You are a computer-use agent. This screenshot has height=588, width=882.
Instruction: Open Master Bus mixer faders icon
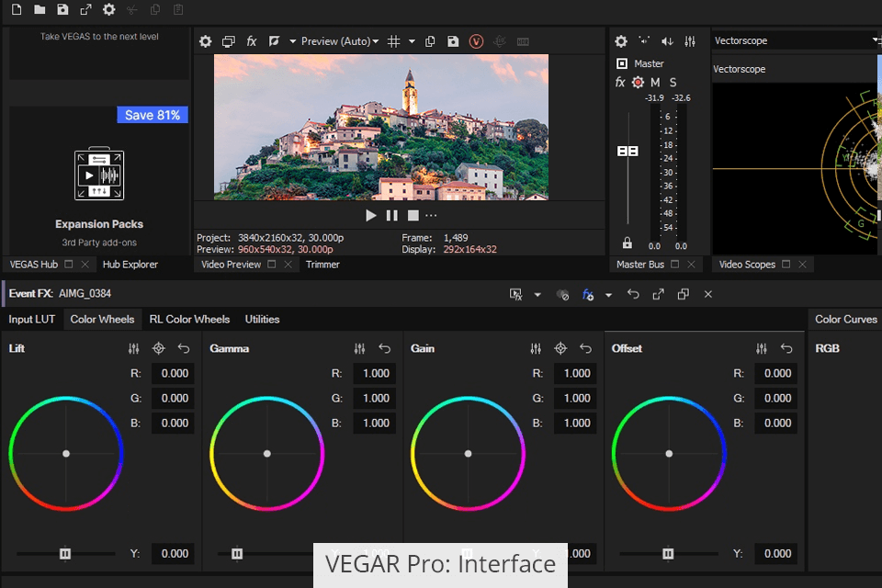[690, 41]
